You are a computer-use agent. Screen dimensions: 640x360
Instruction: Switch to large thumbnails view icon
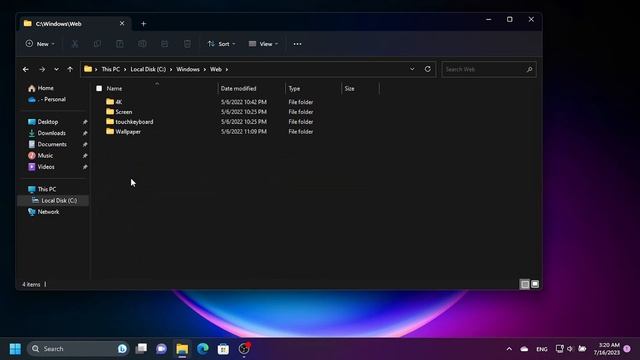tap(535, 284)
